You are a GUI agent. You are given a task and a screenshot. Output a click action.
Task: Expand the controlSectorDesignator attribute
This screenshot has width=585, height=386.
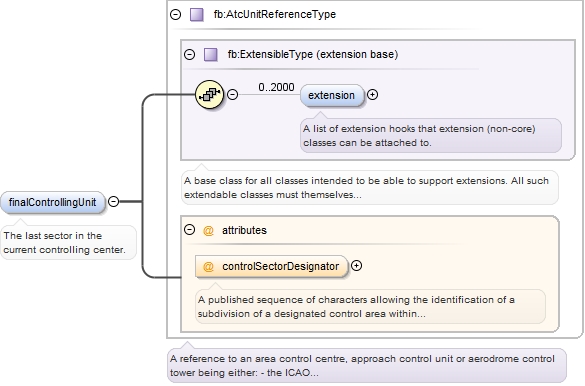coord(357,266)
